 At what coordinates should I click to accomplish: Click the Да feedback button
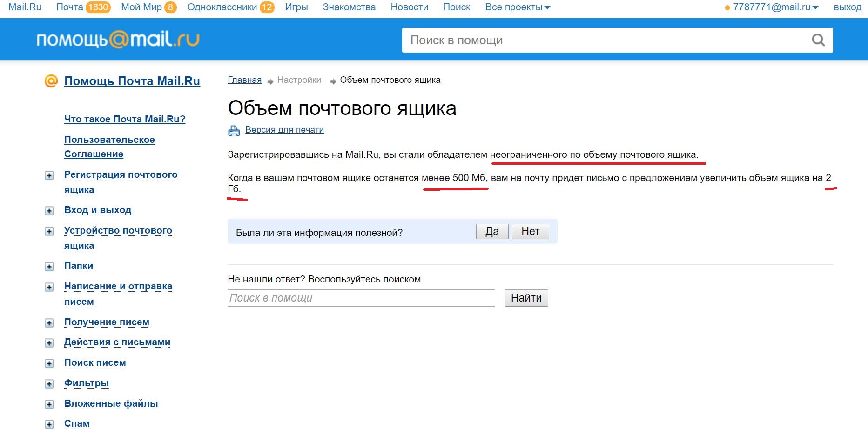[492, 231]
